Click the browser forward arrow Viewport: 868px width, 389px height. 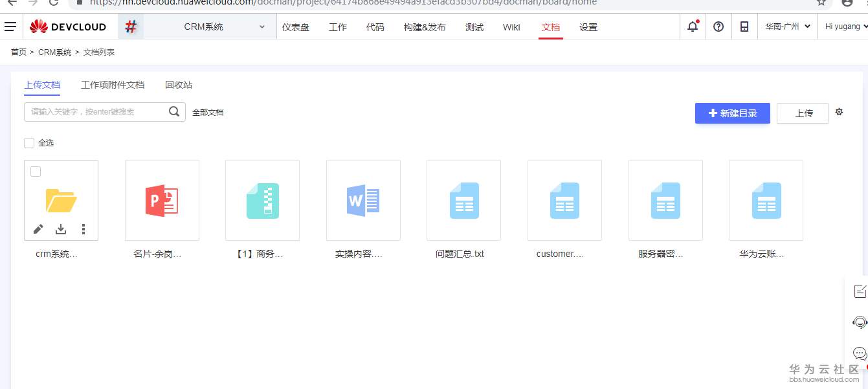point(33,2)
